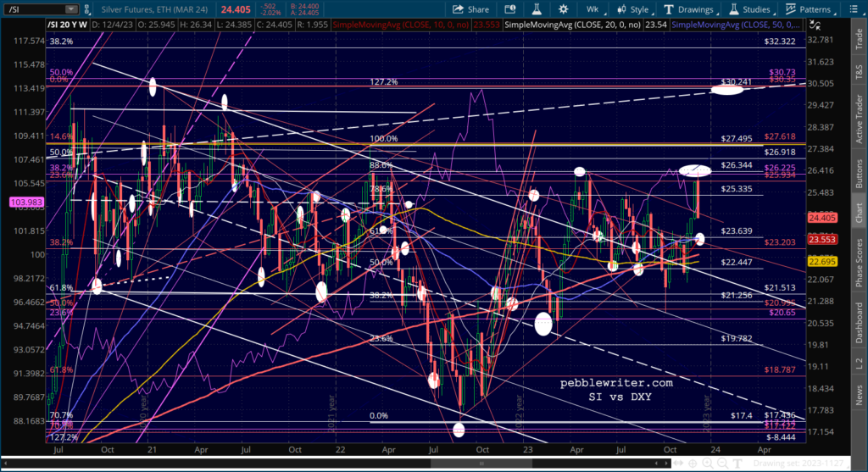Viewport: 868px width, 472px height.
Task: Click the 100.0% Fibonacci label
Action: [x=384, y=139]
